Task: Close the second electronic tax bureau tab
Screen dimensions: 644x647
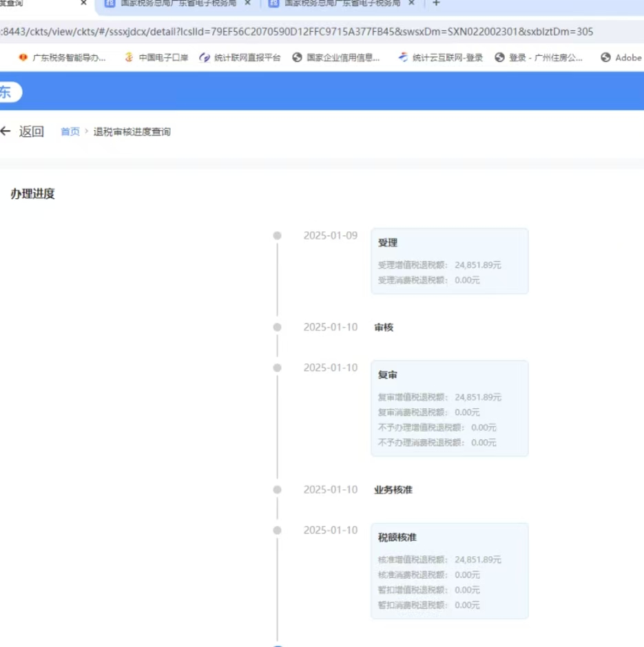Action: point(411,4)
